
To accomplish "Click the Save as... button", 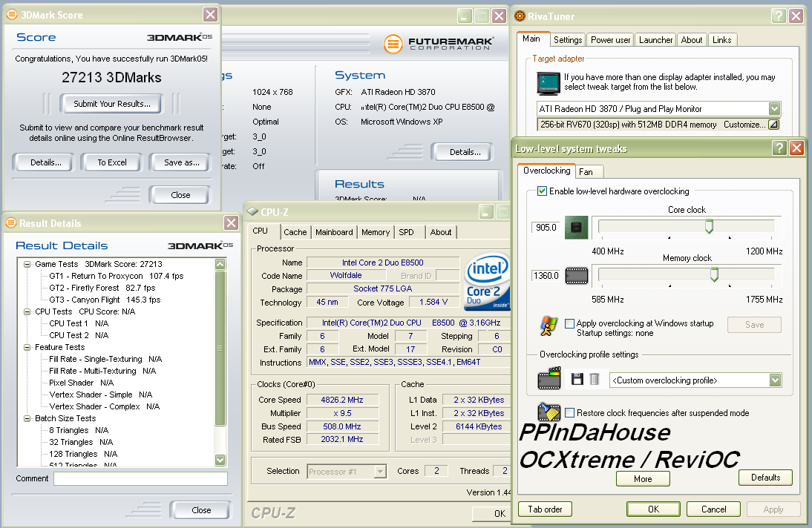I will 180,162.
